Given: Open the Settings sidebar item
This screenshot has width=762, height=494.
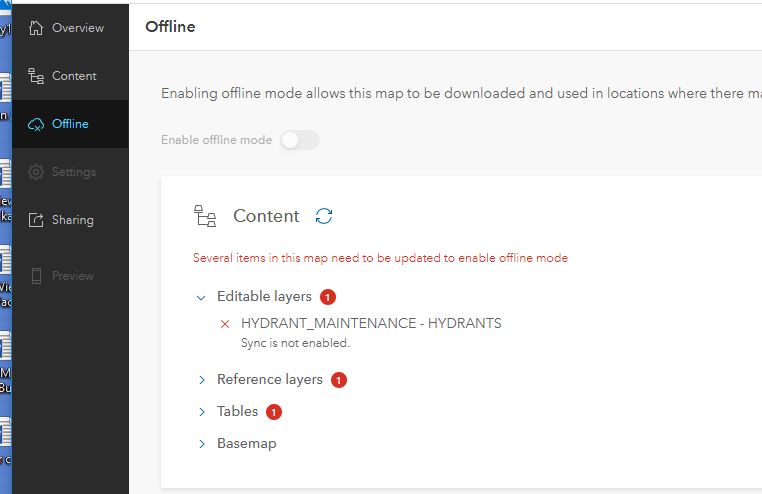Looking at the screenshot, I should click(70, 172).
